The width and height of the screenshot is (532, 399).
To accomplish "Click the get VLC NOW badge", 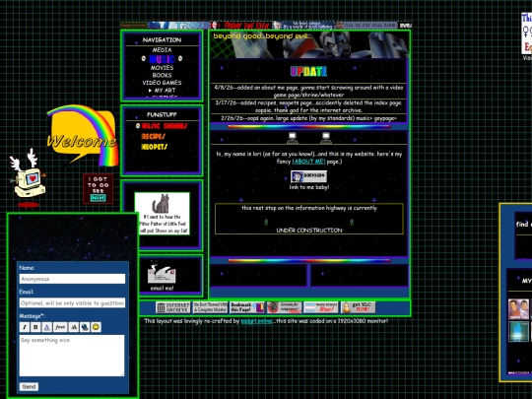I will click(359, 307).
